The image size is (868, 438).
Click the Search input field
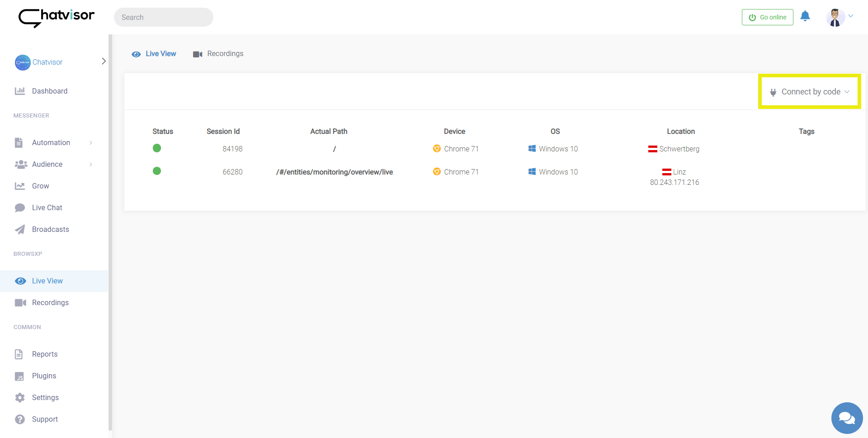tap(164, 17)
